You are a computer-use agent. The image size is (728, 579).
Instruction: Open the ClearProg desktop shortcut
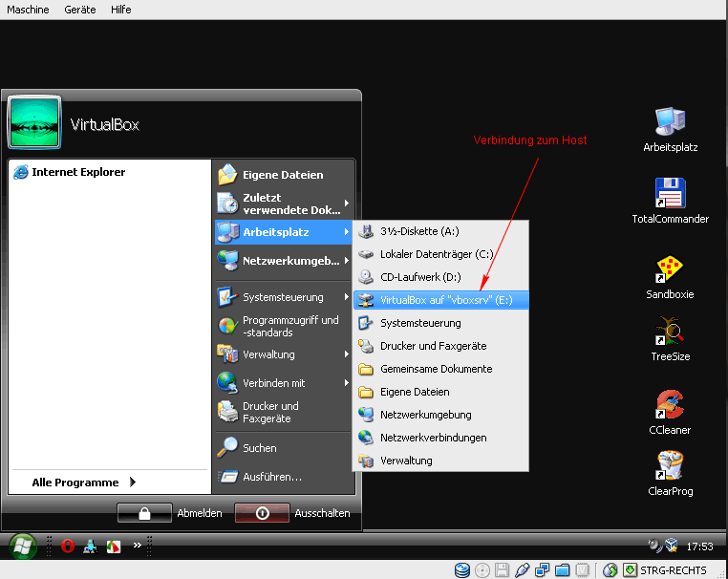coord(670,467)
